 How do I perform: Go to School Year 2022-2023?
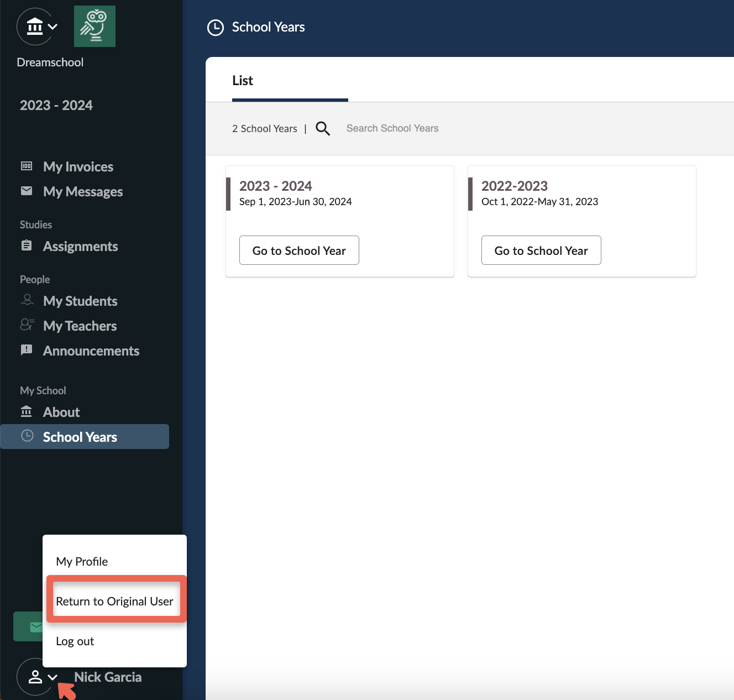[x=541, y=250]
